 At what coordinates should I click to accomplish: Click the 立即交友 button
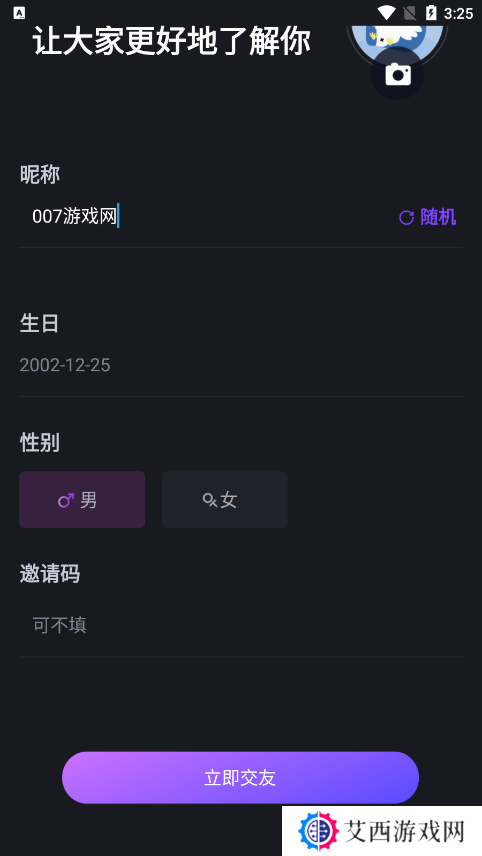(240, 777)
